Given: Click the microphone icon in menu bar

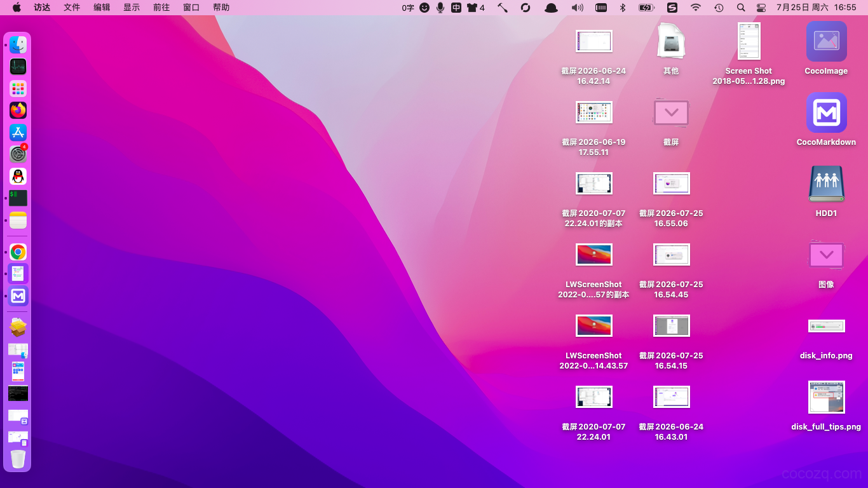Looking at the screenshot, I should (x=440, y=8).
